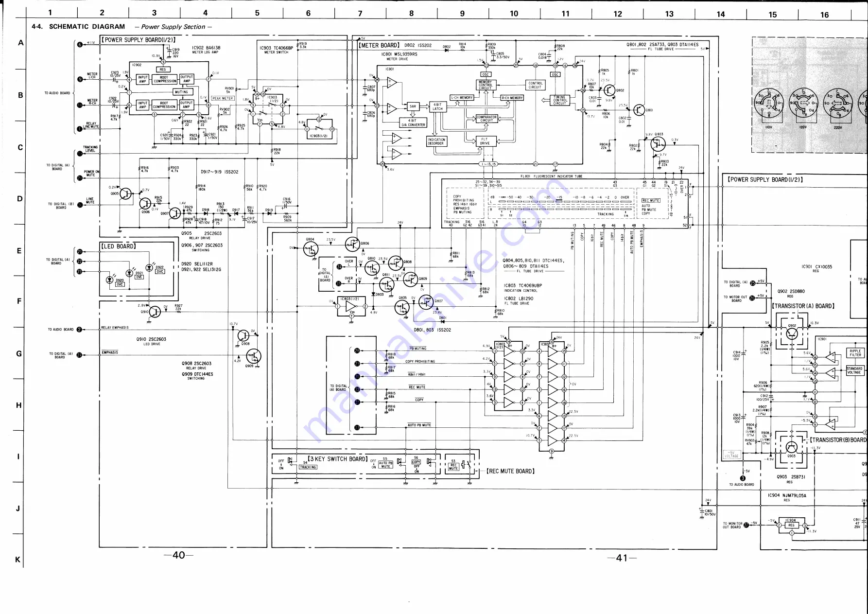Click page number -40-

coord(179,555)
